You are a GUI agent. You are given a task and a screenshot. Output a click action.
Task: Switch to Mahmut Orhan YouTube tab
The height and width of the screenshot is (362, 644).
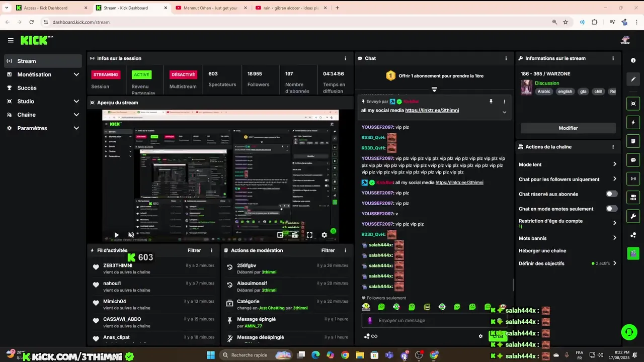[210, 8]
